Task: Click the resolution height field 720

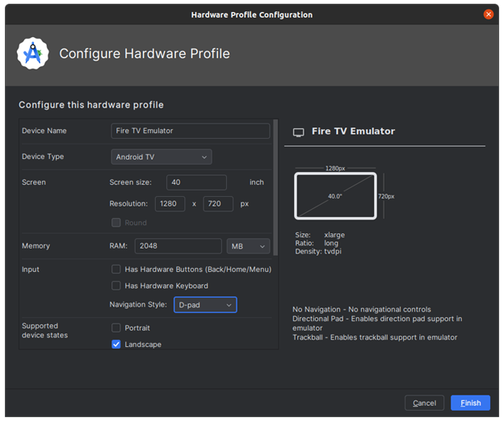Action: tap(218, 204)
